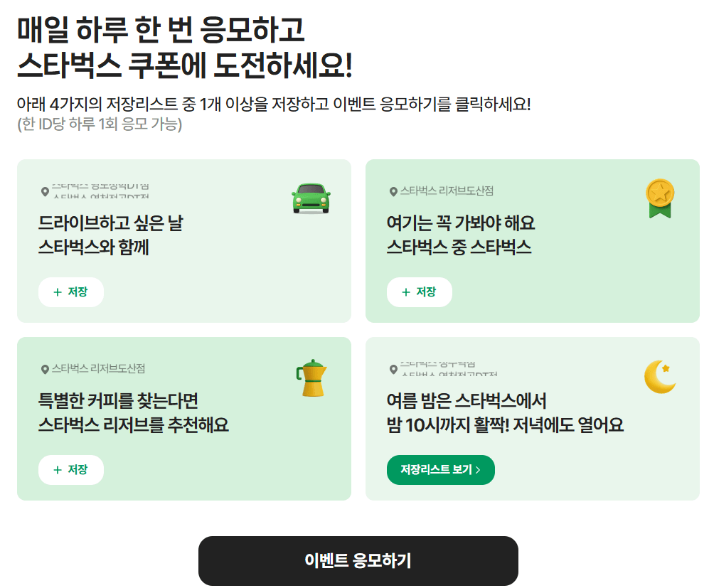Click the gold medal icon on the must-visit card
This screenshot has height=588, width=709.
(661, 198)
